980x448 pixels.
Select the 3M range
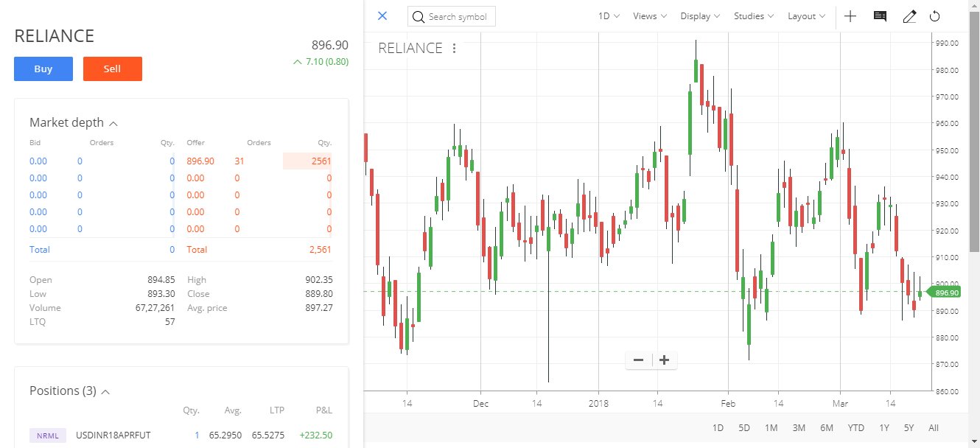click(x=799, y=428)
